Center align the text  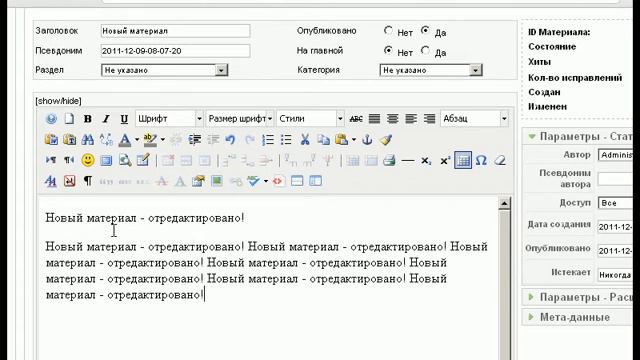coord(393,119)
